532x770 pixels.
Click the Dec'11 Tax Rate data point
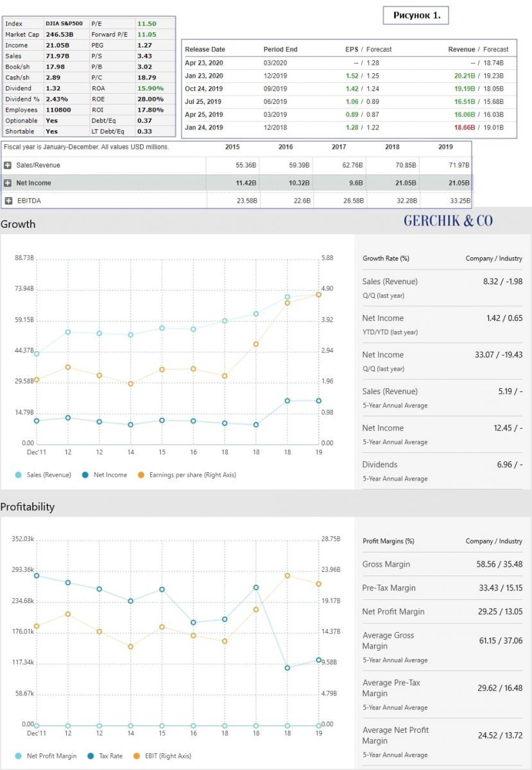37,576
